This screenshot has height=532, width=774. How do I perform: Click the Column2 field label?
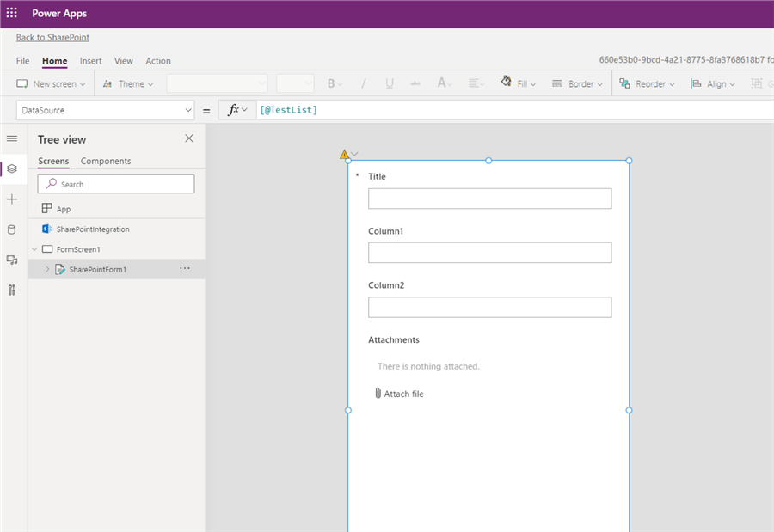pyautogui.click(x=386, y=285)
